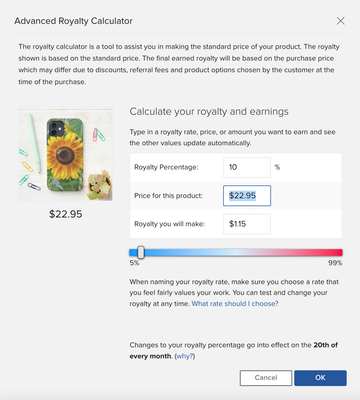Click the red end of royalty slider
This screenshot has height=400, width=360.
[335, 252]
